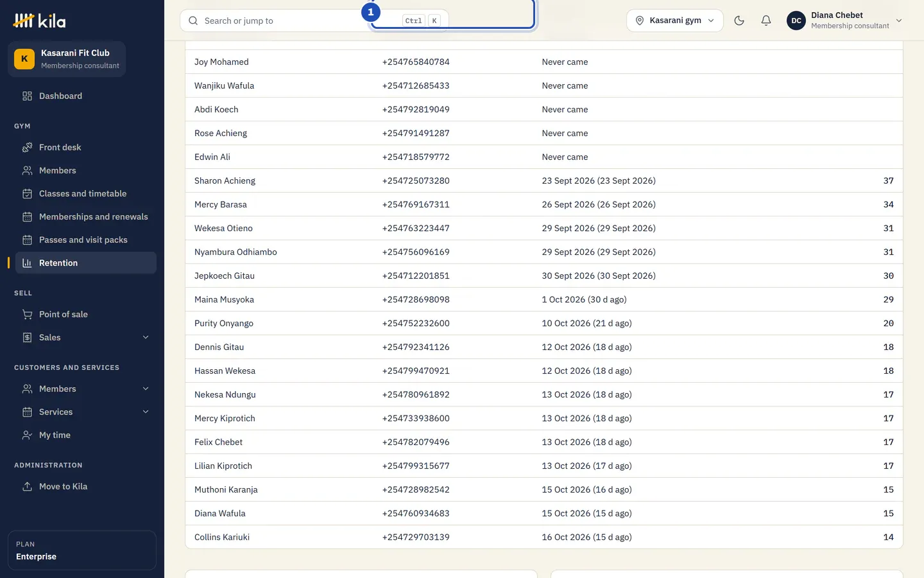This screenshot has height=578, width=924.
Task: Open the Kasarani gym location dropdown
Action: tap(675, 21)
